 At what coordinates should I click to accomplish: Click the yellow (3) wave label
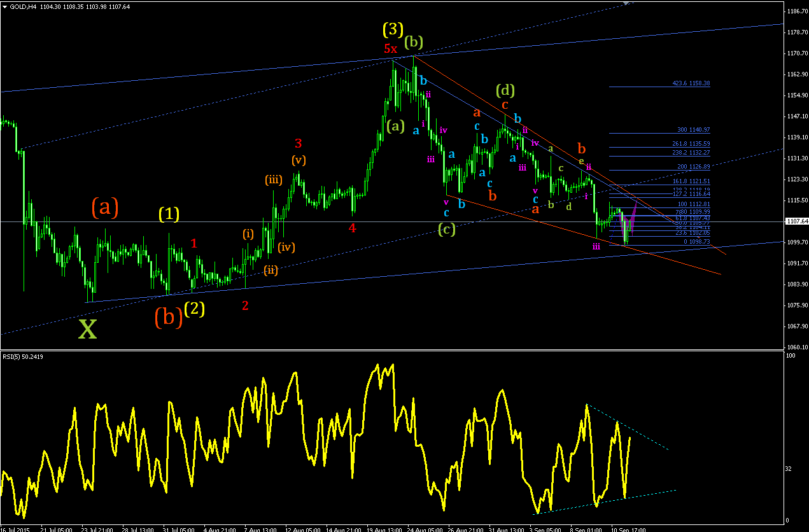(x=393, y=29)
